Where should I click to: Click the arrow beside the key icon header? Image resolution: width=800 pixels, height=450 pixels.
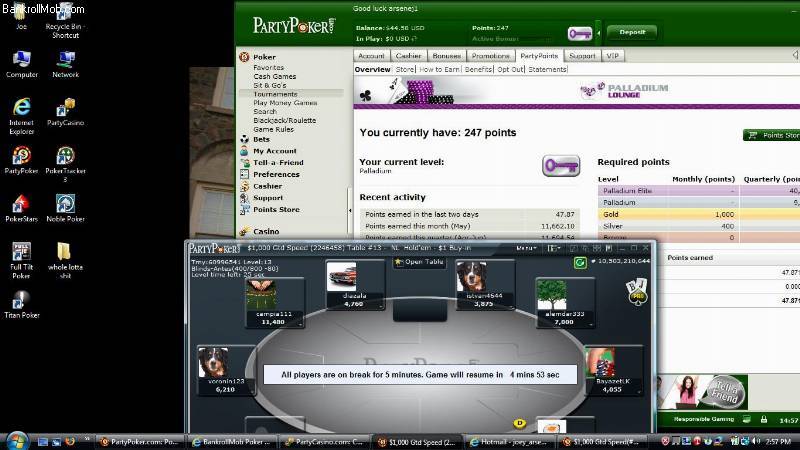tap(598, 34)
